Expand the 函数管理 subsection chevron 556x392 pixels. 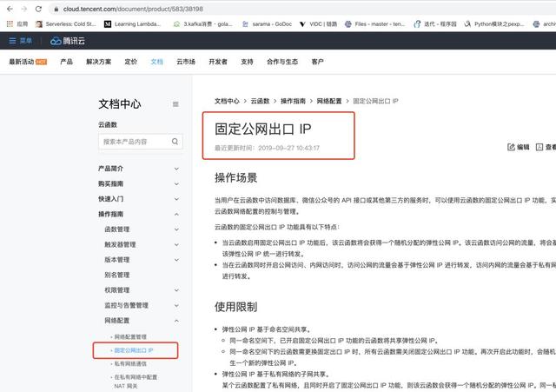(x=176, y=229)
